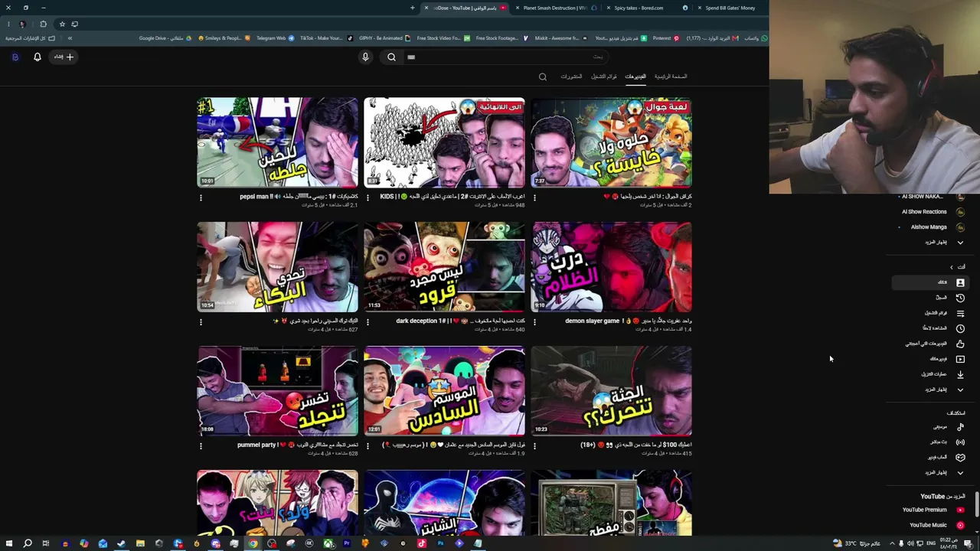Click the voice search microphone icon
Viewport: 980px width, 551px height.
tap(365, 57)
